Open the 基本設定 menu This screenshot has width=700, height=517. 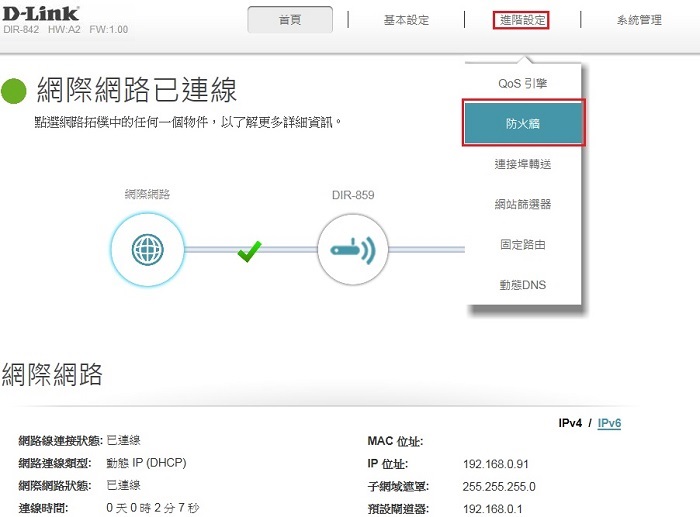(406, 20)
